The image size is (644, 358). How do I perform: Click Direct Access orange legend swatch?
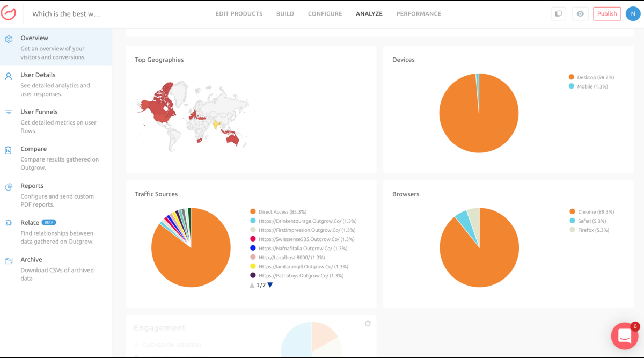[x=253, y=212]
